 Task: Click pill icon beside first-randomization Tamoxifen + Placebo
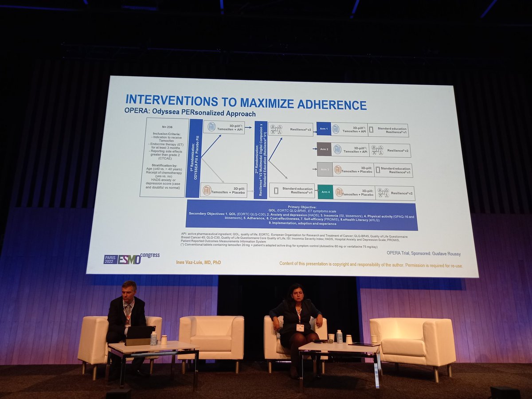207,190
